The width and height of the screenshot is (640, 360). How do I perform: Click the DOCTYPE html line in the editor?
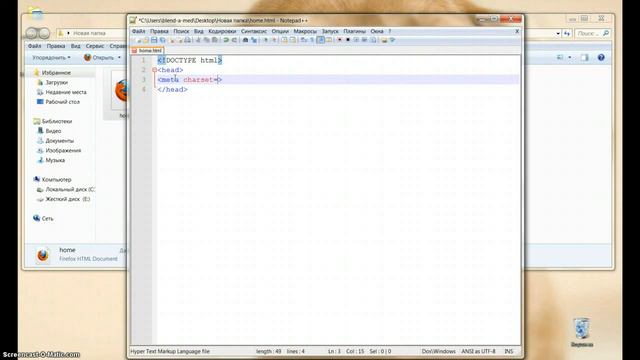coord(190,60)
